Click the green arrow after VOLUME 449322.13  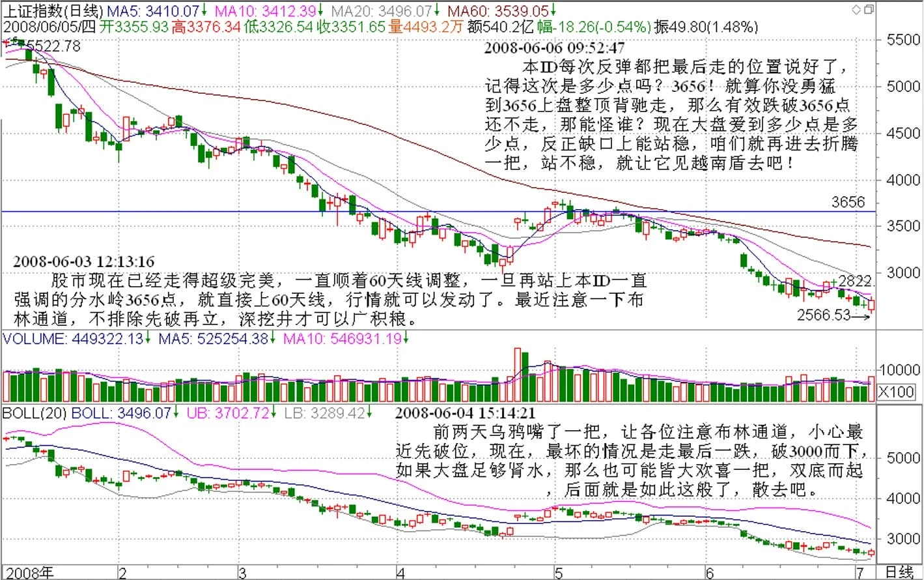[148, 338]
